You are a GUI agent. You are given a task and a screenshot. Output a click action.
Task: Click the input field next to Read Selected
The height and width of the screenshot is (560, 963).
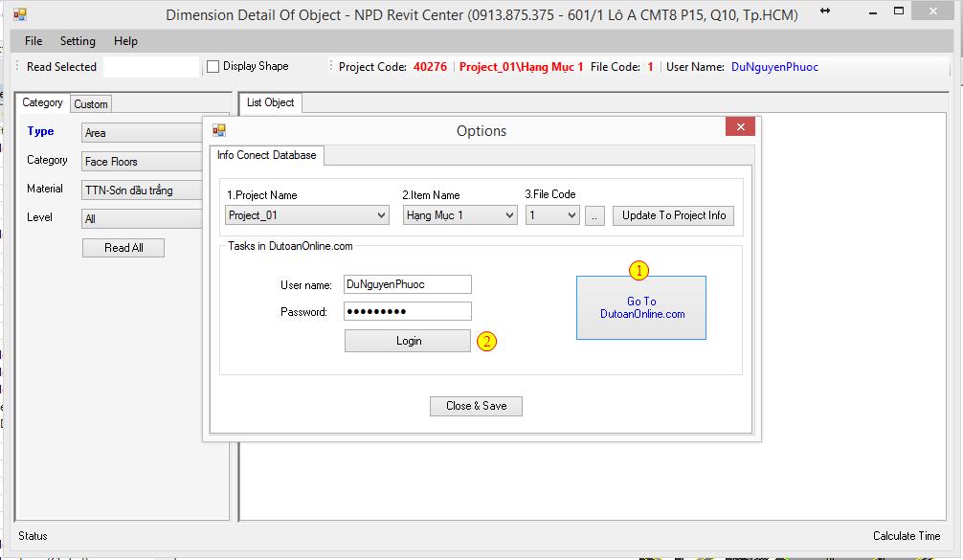(151, 66)
